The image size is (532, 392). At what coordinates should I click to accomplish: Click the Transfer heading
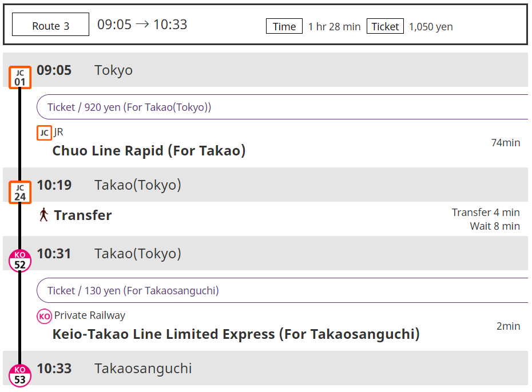[x=83, y=215]
